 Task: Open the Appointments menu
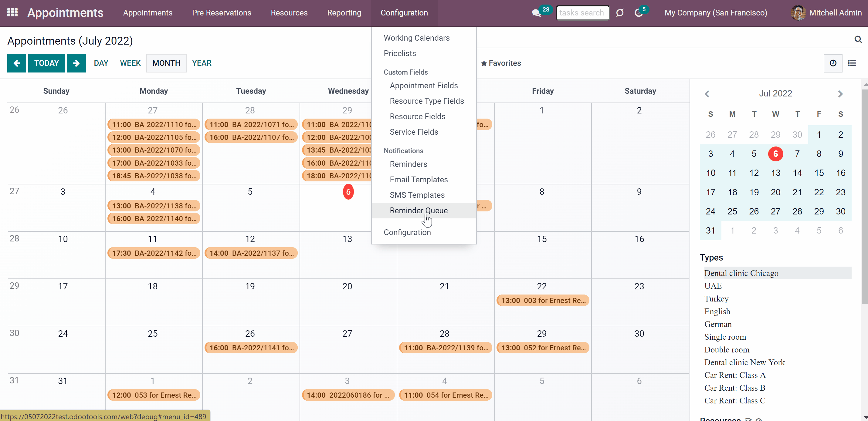(147, 13)
